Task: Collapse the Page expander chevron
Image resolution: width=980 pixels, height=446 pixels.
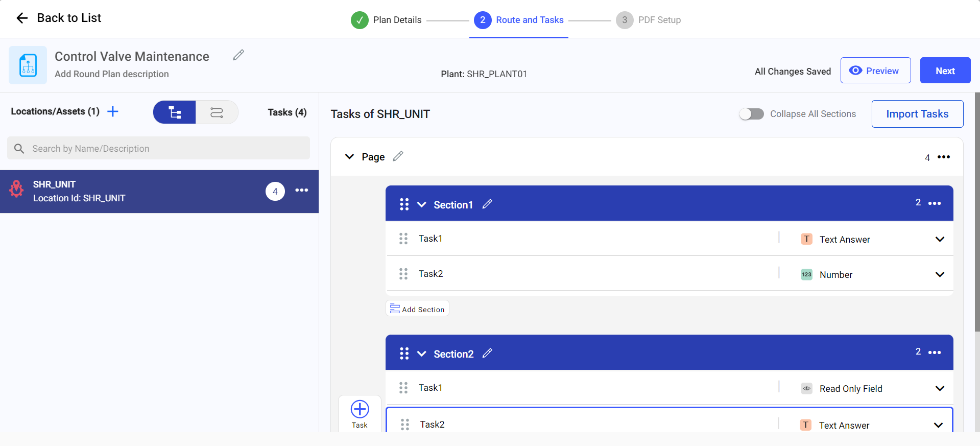Action: click(x=349, y=157)
